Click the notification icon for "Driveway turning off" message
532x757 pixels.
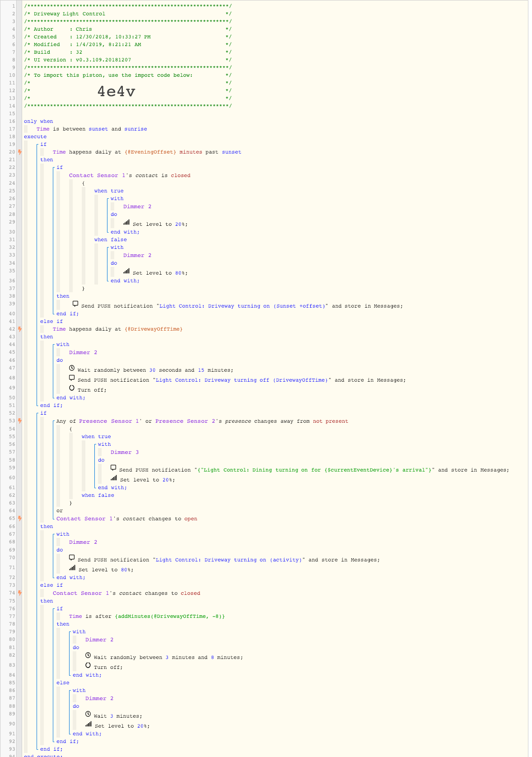(x=72, y=378)
